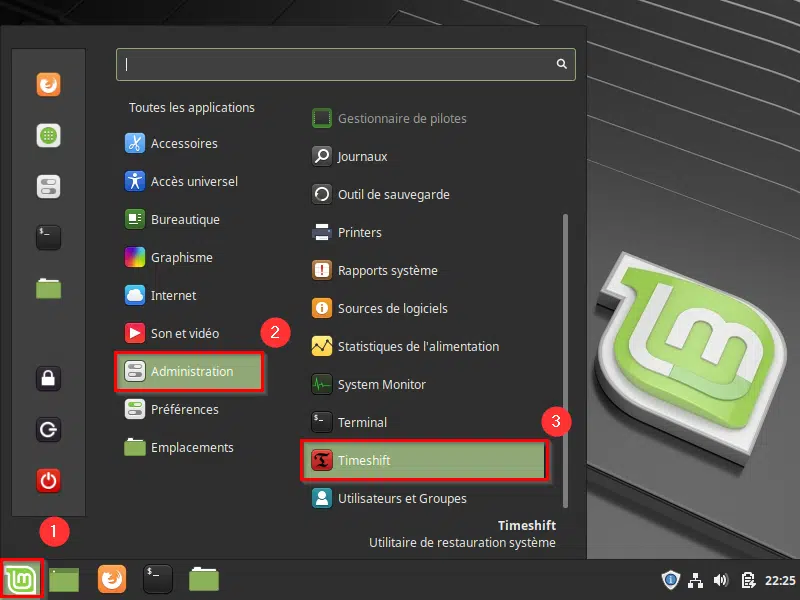
Task: Open the Printers application
Action: [x=426, y=232]
